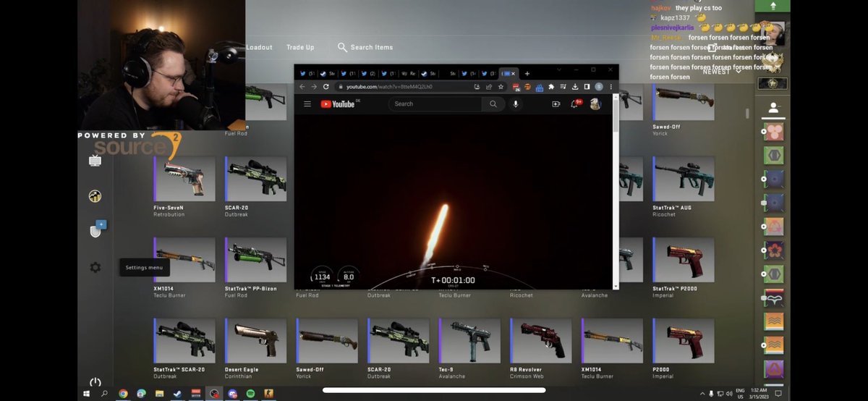Open the CS:GO Watch TV icon in sidebar
The width and height of the screenshot is (868, 401).
click(95, 161)
